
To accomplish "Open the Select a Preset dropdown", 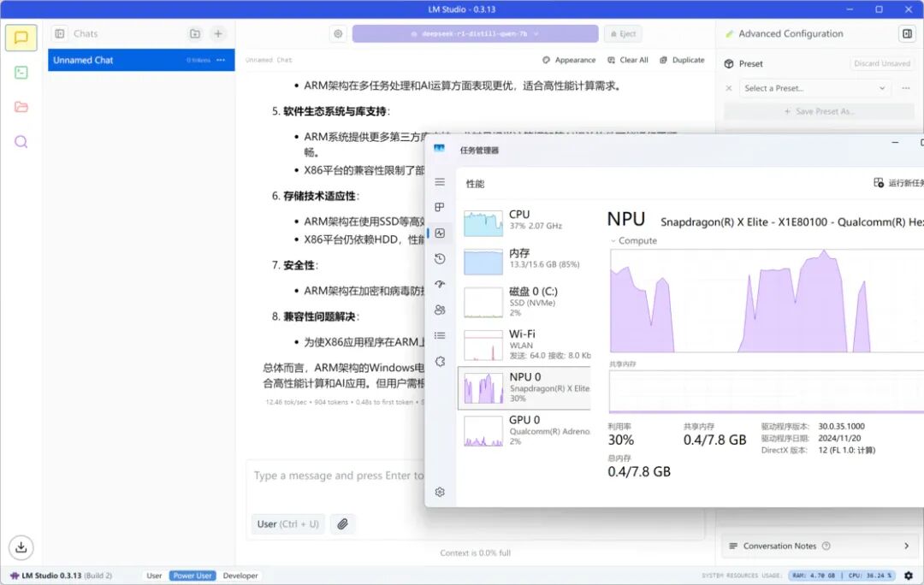I will (814, 88).
